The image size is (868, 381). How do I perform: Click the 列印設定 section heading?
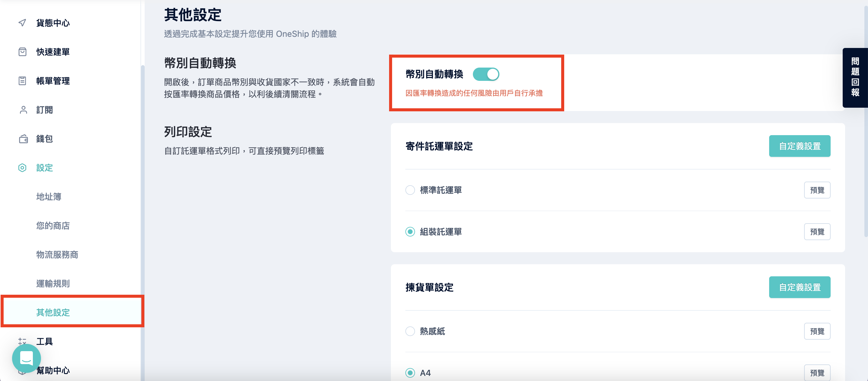(x=188, y=132)
